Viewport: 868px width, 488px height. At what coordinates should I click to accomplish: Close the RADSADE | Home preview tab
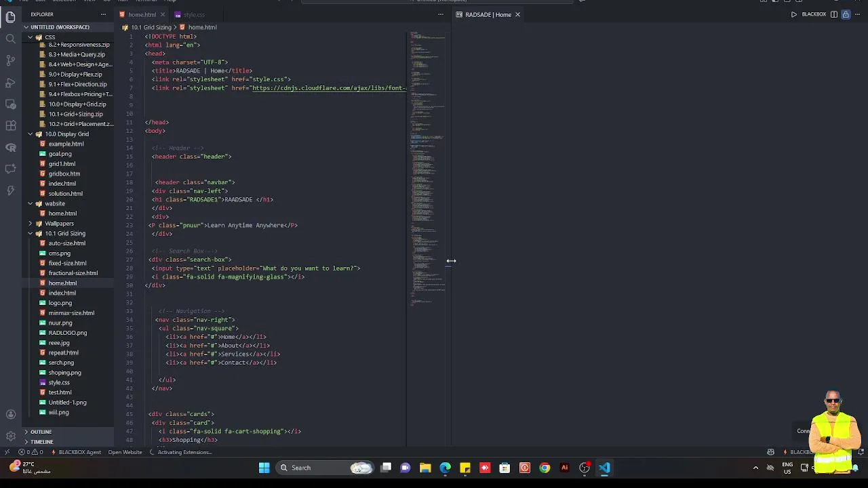517,14
